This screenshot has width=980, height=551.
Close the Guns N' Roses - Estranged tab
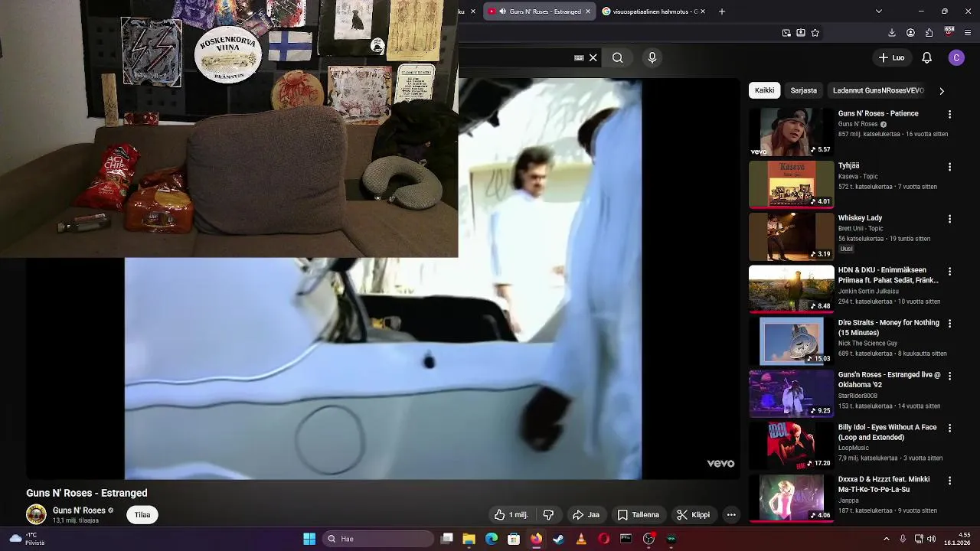pos(588,11)
